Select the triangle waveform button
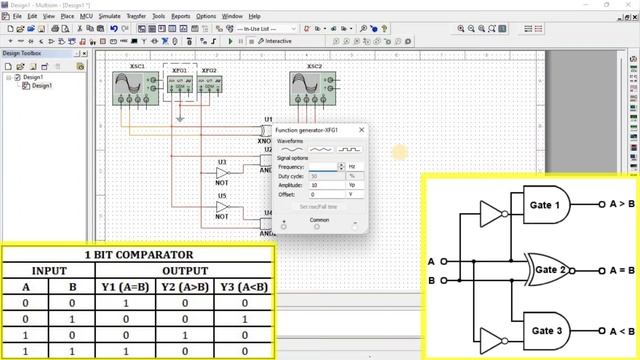 321,149
